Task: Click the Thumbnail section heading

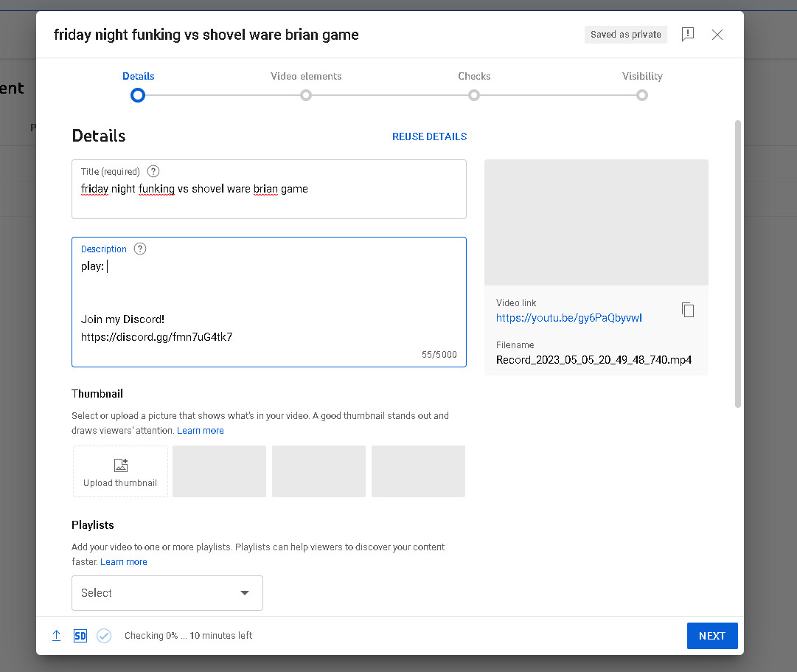Action: click(x=97, y=394)
